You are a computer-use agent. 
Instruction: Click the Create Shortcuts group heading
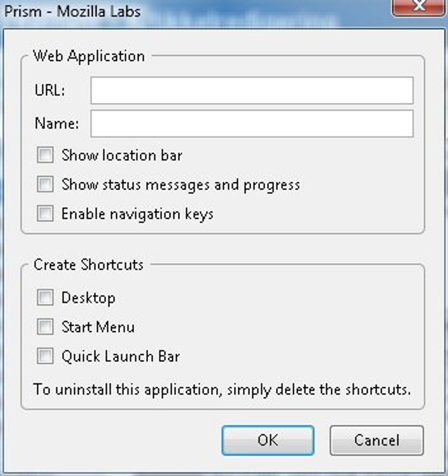[88, 265]
